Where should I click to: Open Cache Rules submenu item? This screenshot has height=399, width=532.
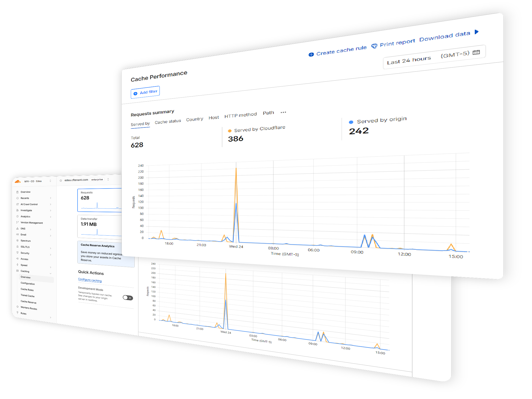point(27,290)
